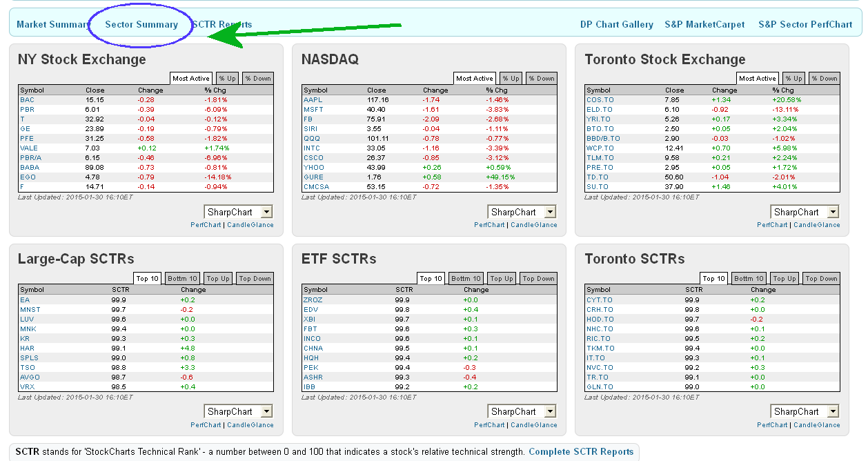Select NASDAQ % Up tab
Viewport: 868px width, 461px height.
511,78
